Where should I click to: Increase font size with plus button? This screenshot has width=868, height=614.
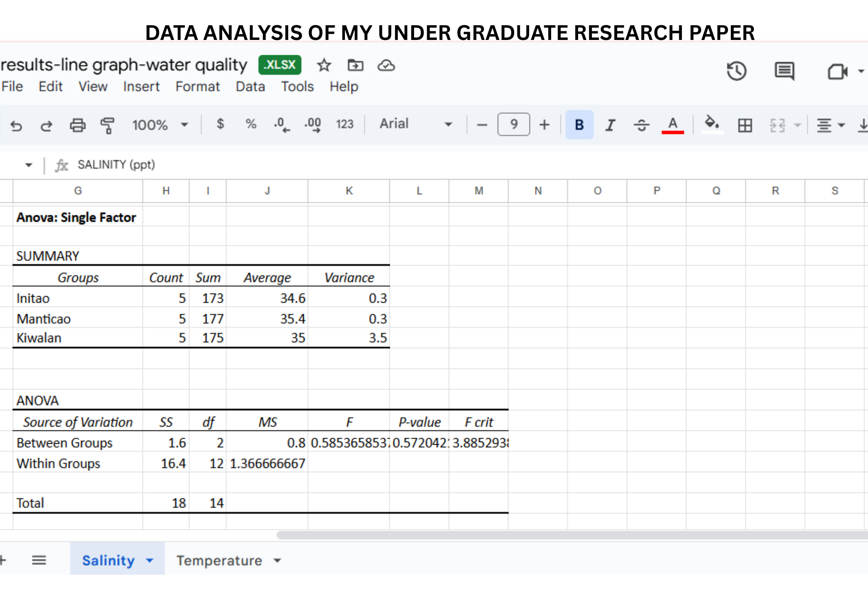[544, 125]
